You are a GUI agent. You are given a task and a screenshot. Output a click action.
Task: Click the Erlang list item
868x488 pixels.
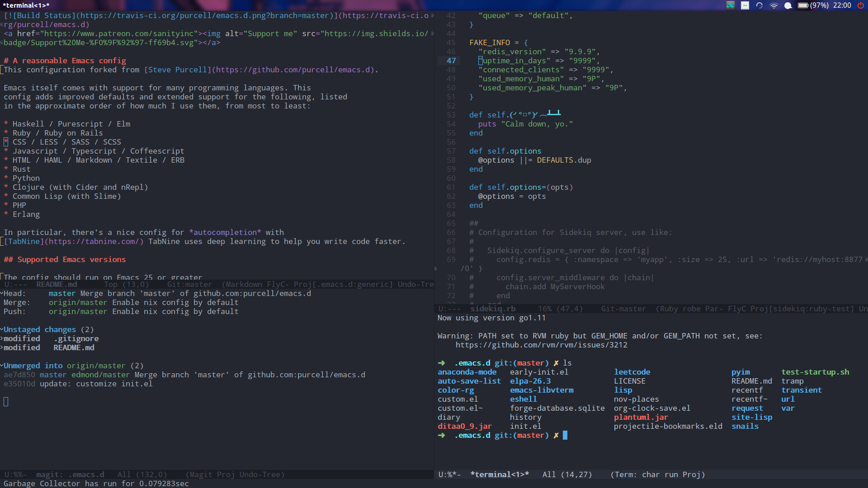point(26,214)
